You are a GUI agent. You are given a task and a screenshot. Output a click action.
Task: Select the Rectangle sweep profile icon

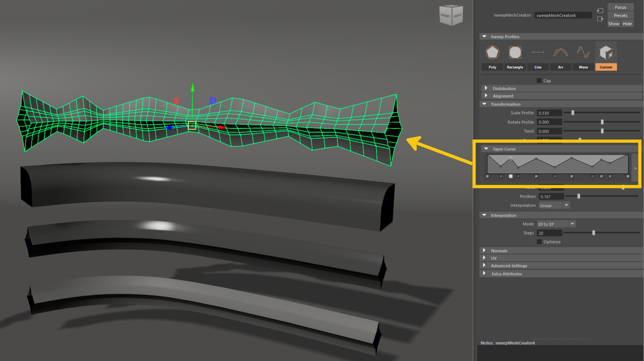[x=515, y=53]
